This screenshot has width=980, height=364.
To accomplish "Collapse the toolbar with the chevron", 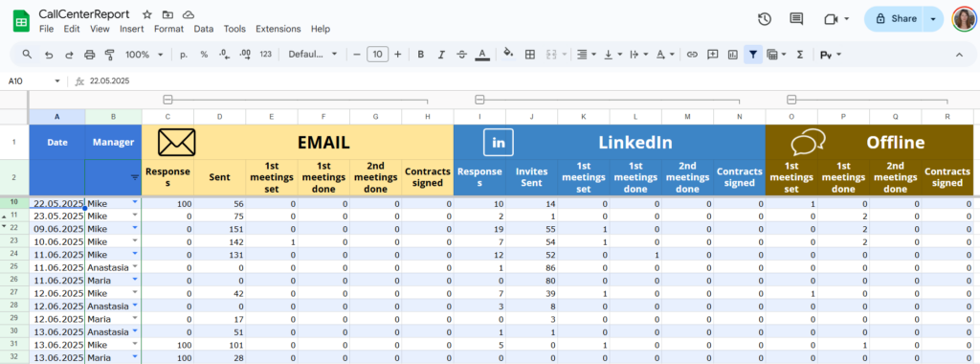I will coord(959,55).
